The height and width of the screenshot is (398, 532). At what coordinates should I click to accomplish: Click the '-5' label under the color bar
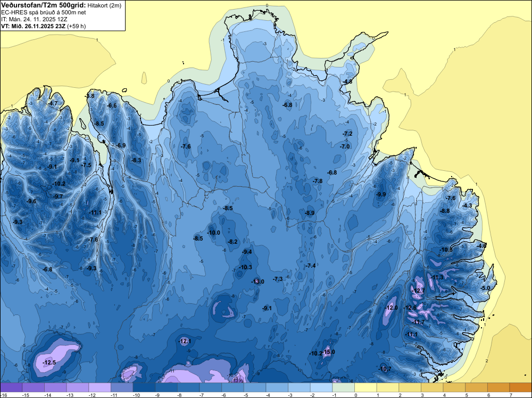[246, 395]
